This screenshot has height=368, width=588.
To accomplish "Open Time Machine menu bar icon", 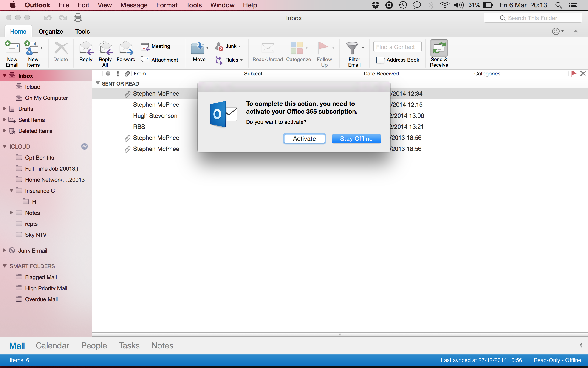I will (403, 5).
